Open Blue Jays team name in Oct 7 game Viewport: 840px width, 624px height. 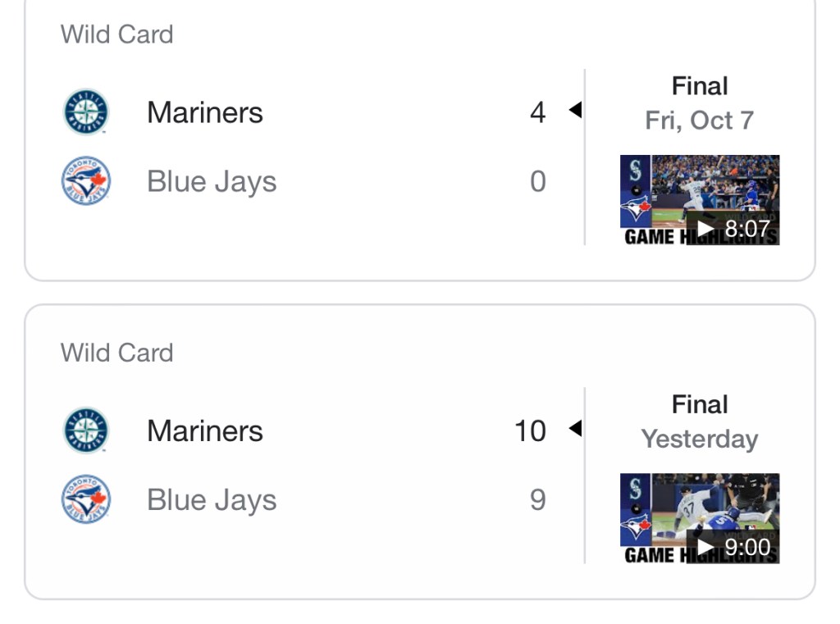pyautogui.click(x=212, y=182)
